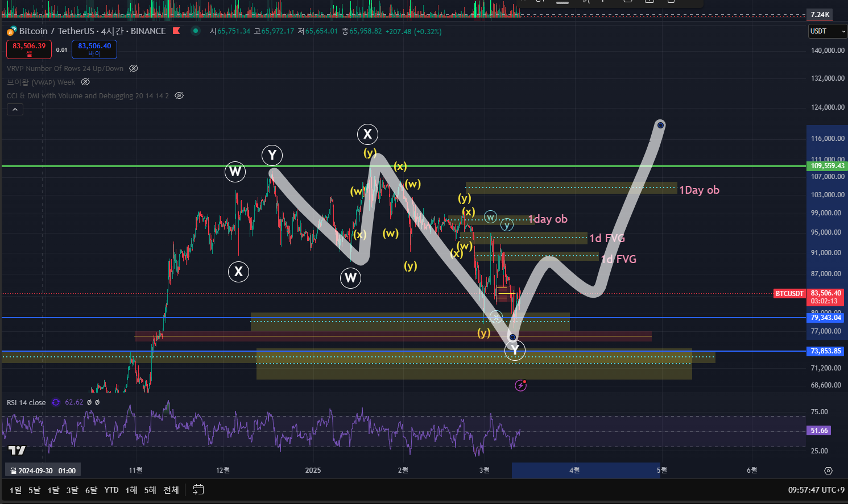
Task: Click the 109,559.43 green price label
Action: pos(827,166)
